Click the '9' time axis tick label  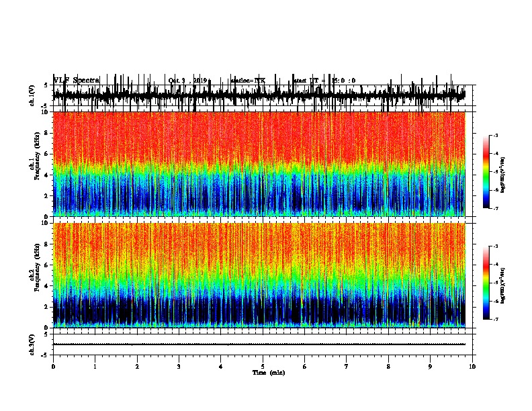tap(430, 367)
